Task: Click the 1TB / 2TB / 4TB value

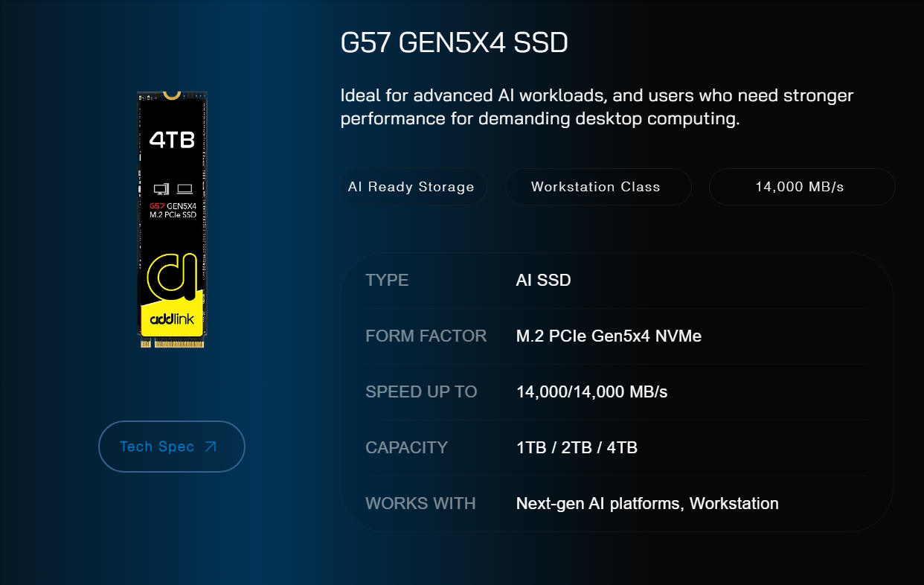Action: click(577, 448)
